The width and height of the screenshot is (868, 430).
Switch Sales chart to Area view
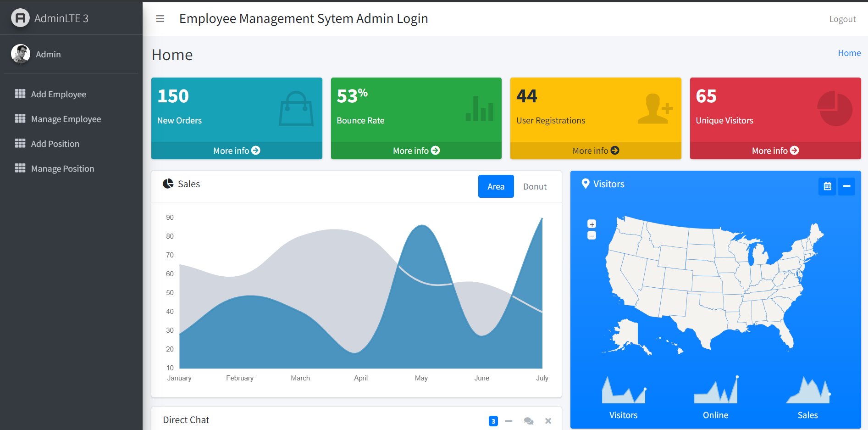[496, 186]
